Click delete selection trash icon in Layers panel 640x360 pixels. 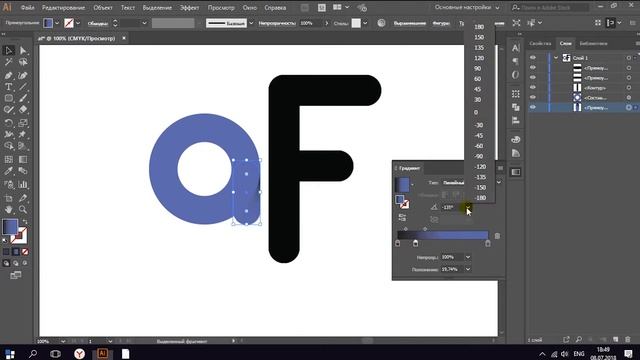click(628, 340)
